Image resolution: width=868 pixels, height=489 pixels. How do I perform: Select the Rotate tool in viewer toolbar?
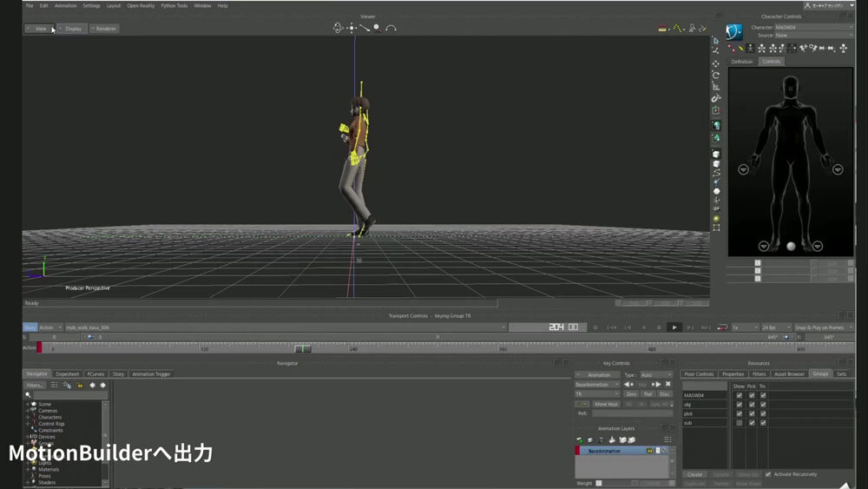[x=716, y=76]
